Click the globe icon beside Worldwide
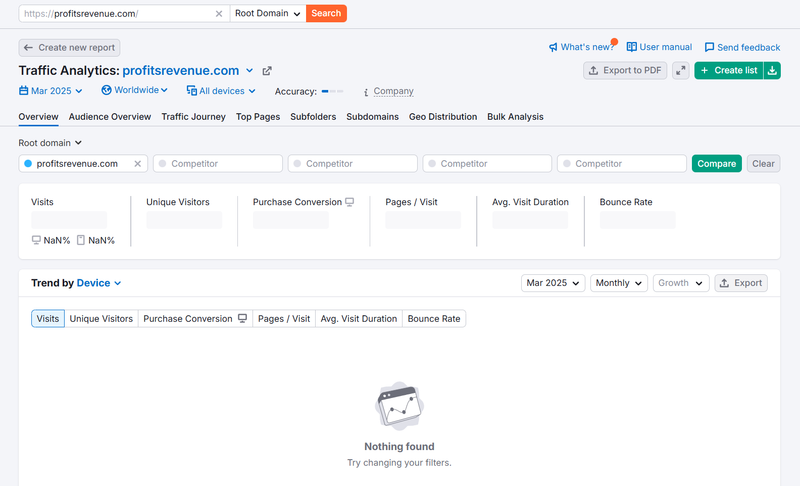 click(x=106, y=90)
